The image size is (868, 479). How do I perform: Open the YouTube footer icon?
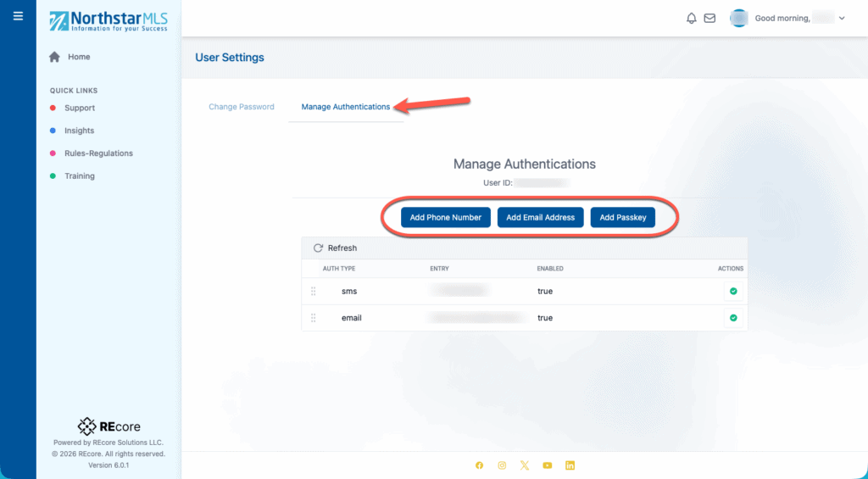[x=548, y=465]
